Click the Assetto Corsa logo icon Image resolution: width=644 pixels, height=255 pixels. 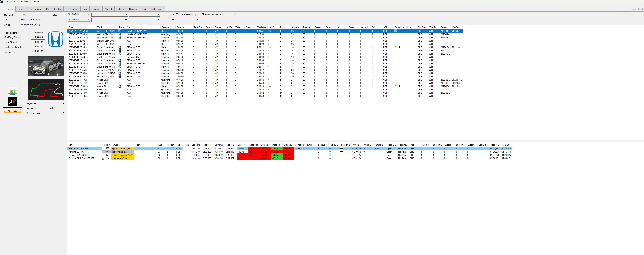(12, 102)
